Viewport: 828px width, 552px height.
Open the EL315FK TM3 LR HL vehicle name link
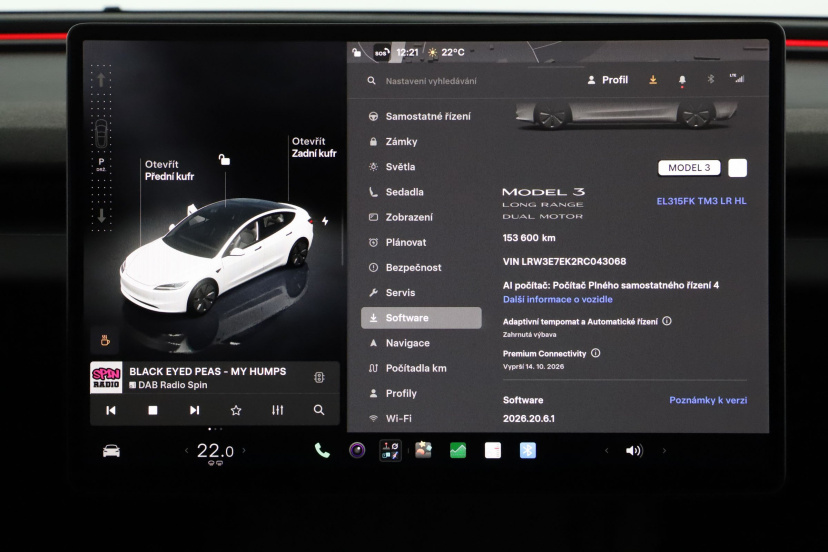pos(701,201)
